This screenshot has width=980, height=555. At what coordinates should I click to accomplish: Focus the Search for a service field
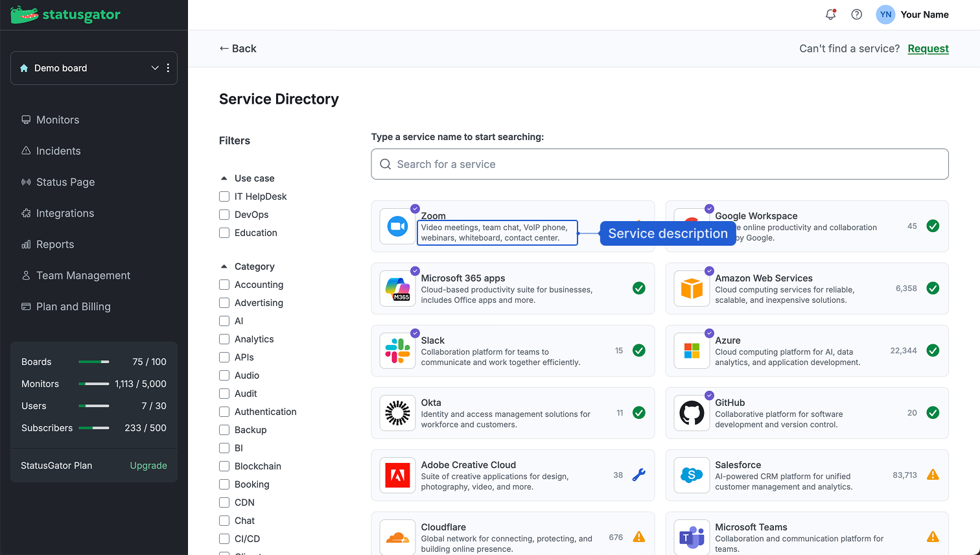point(660,164)
